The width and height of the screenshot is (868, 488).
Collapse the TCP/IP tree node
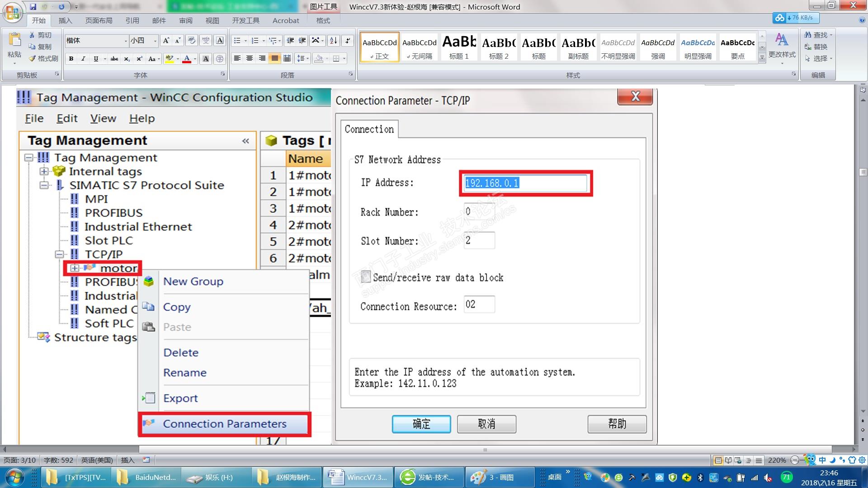tap(59, 254)
